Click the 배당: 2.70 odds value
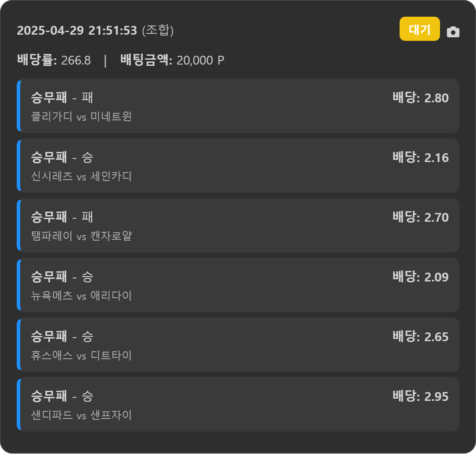 (x=420, y=217)
